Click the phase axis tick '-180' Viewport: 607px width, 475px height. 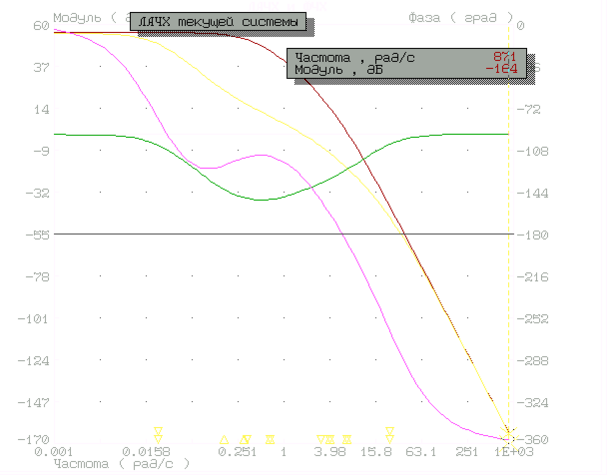pos(533,235)
